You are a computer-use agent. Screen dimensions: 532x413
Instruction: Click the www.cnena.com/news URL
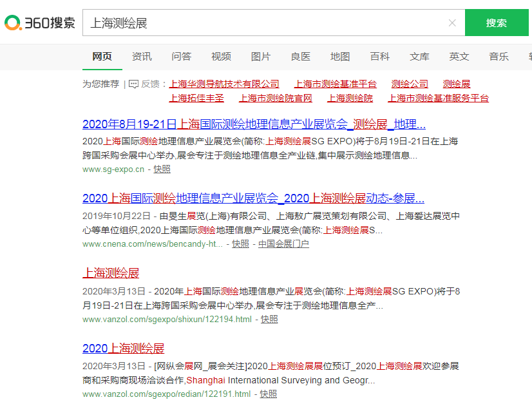(x=153, y=244)
